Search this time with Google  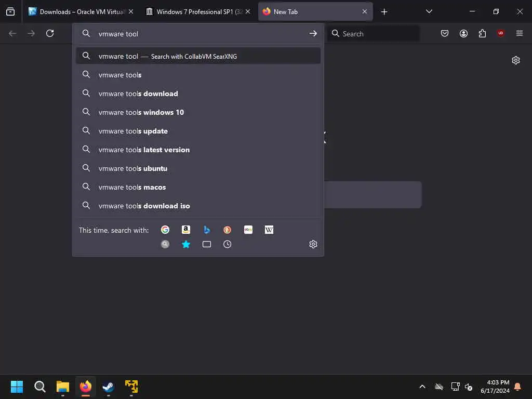coord(165,230)
